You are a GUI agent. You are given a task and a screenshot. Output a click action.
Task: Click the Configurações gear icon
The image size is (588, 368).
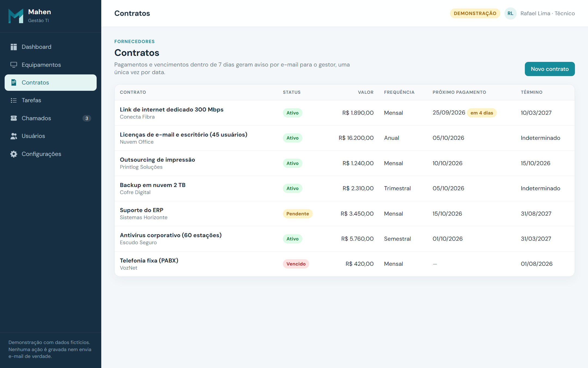[14, 154]
